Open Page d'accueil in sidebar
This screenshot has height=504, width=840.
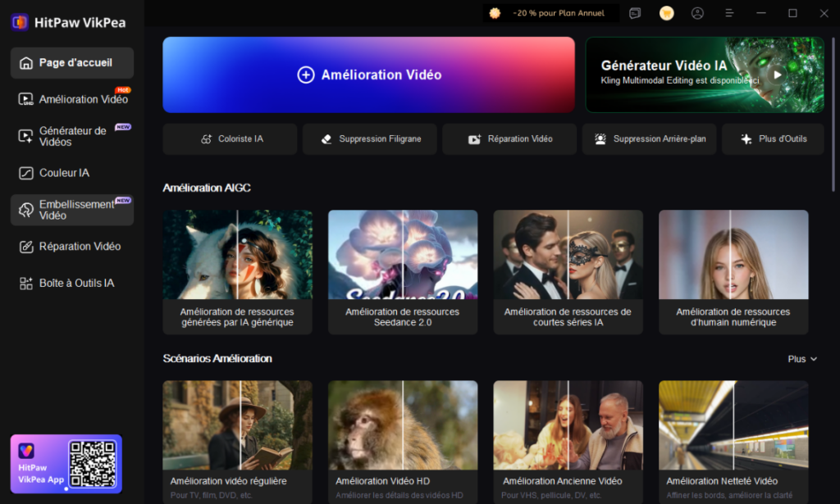pyautogui.click(x=72, y=62)
